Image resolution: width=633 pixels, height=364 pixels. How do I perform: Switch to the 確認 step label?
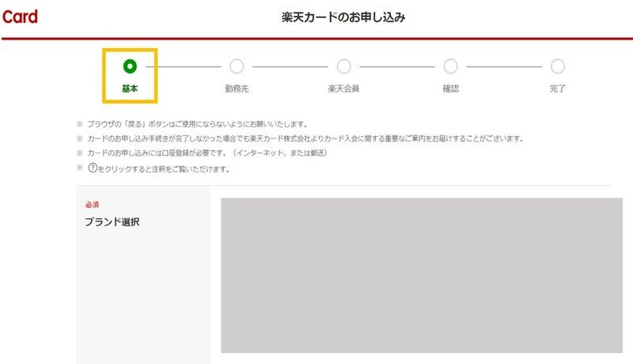coord(450,89)
